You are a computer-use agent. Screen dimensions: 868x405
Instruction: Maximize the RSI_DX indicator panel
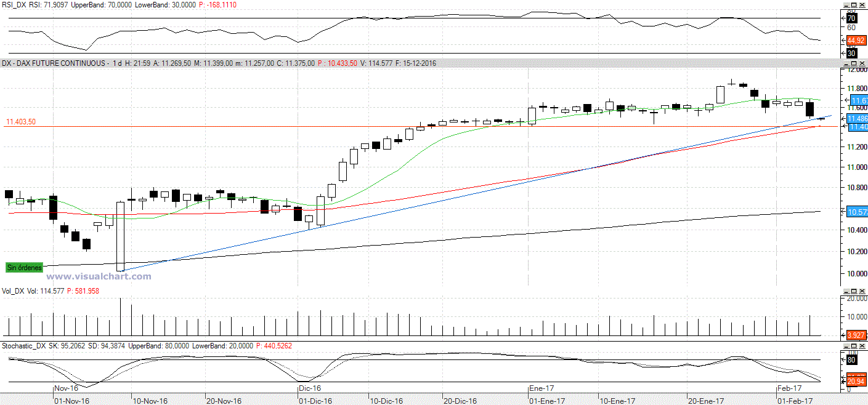tap(854, 4)
